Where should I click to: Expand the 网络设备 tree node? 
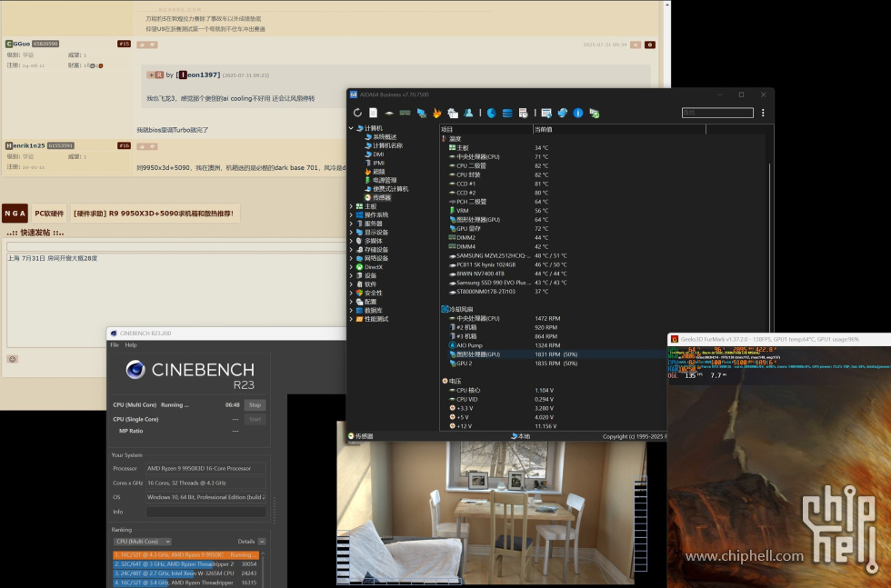coord(351,258)
